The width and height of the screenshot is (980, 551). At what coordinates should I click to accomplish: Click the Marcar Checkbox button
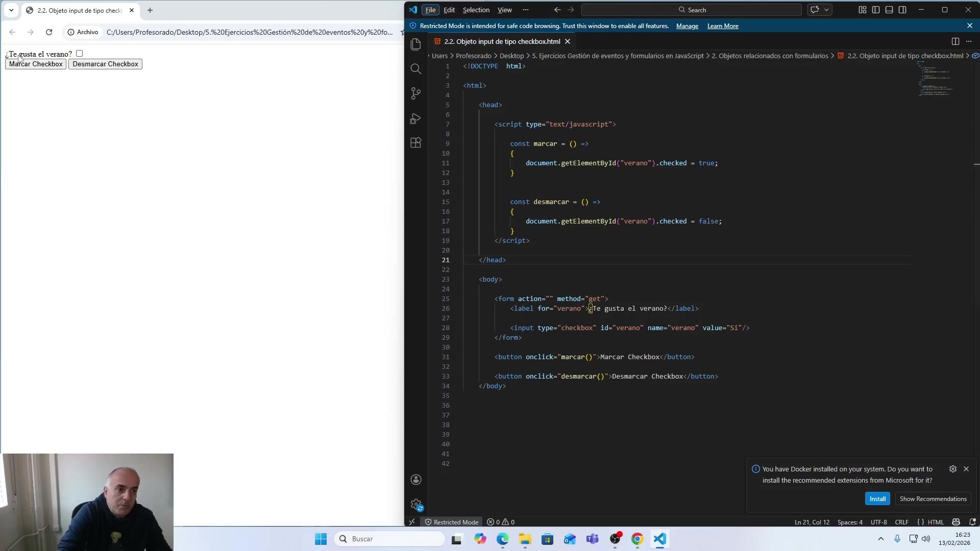[36, 64]
